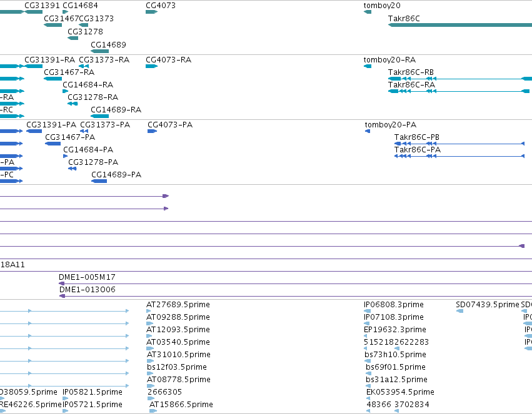
Task: Select the 2666305 EST label
Action: [164, 392]
